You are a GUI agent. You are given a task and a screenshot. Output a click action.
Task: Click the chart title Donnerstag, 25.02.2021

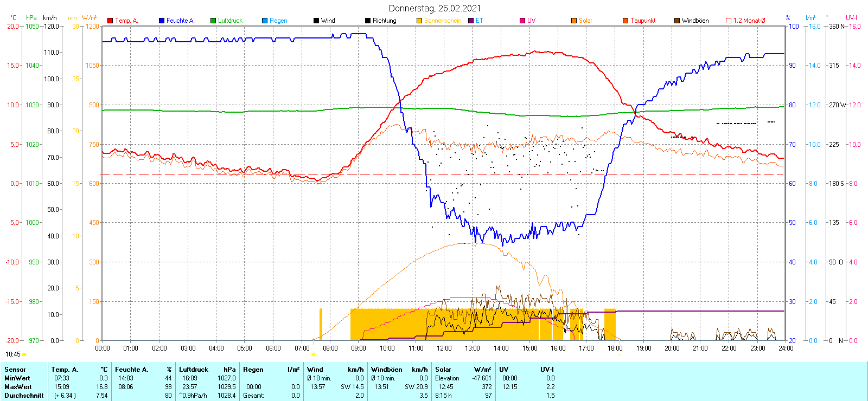[435, 8]
